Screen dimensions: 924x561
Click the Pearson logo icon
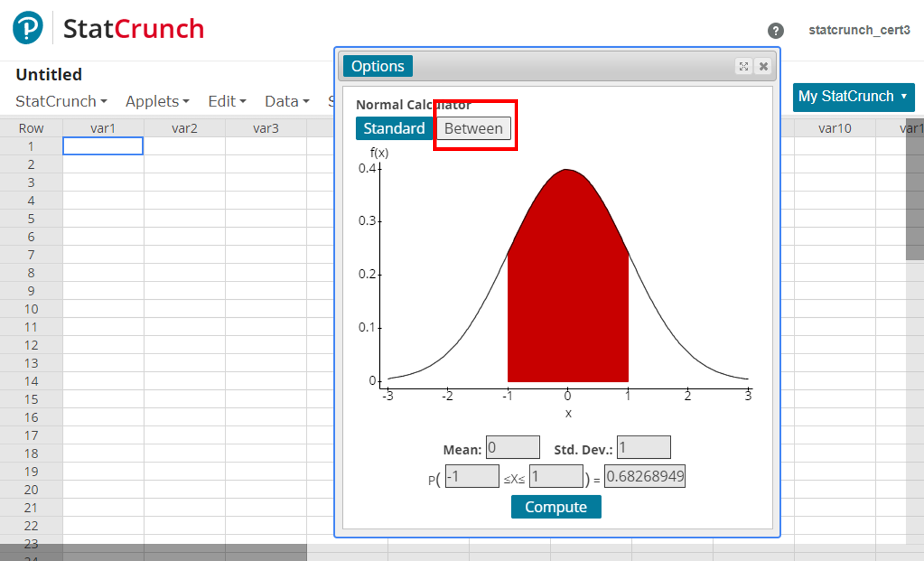click(x=28, y=28)
